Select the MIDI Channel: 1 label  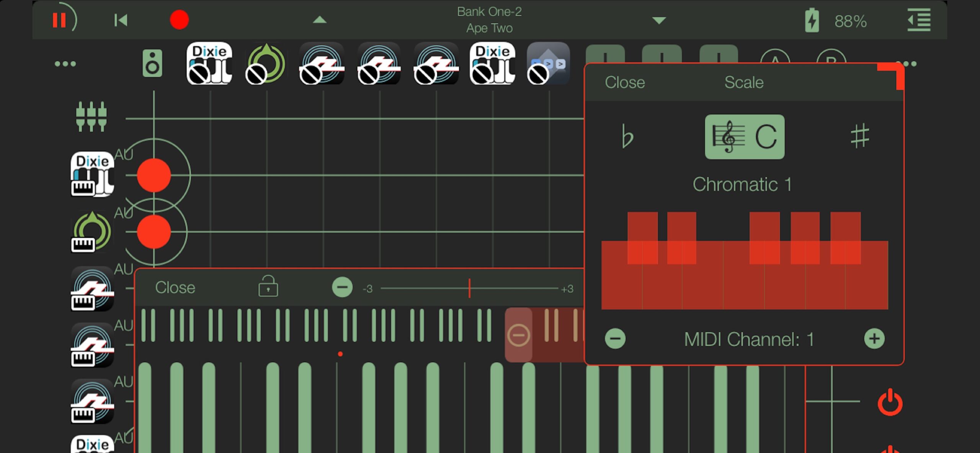coord(749,339)
